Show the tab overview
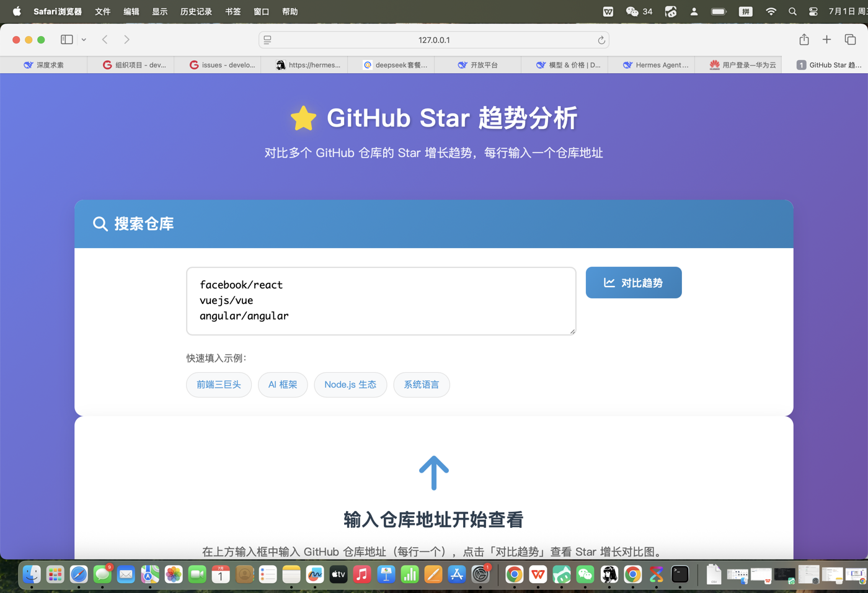This screenshot has height=593, width=868. tap(850, 40)
